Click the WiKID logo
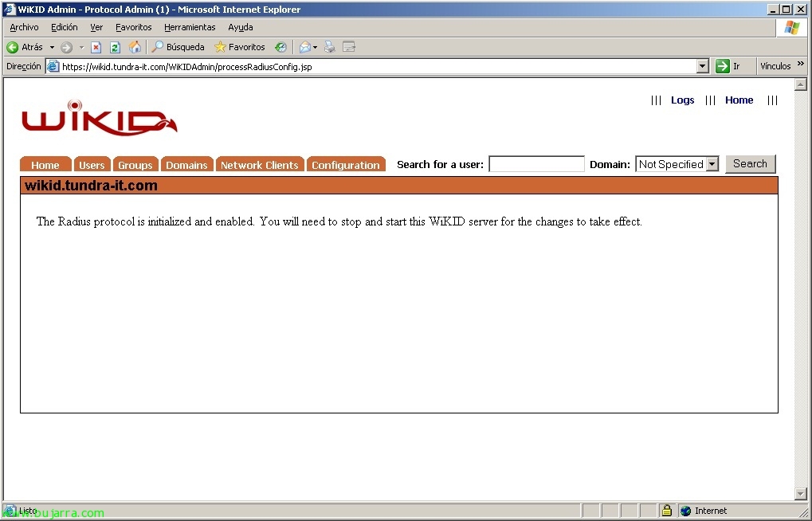 [100, 118]
